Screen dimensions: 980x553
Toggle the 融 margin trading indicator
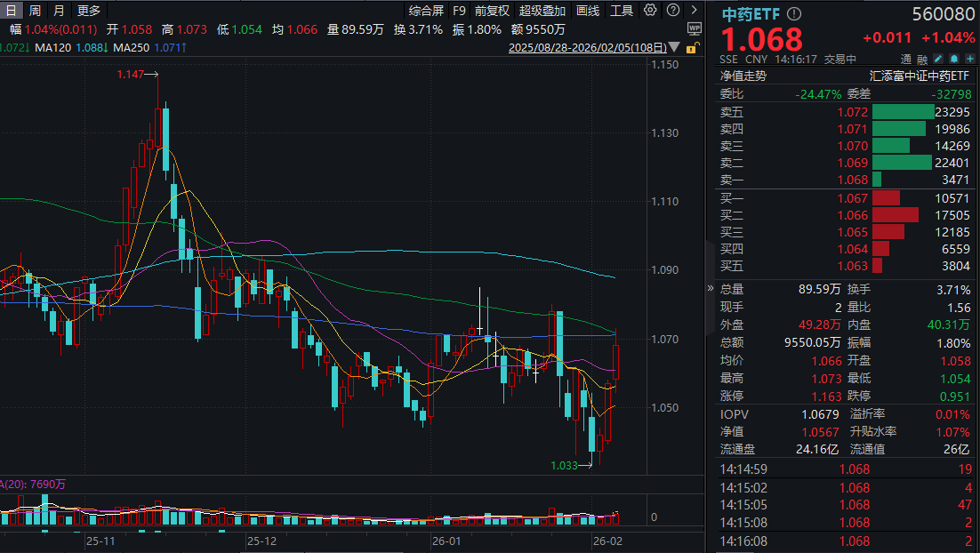coord(922,59)
